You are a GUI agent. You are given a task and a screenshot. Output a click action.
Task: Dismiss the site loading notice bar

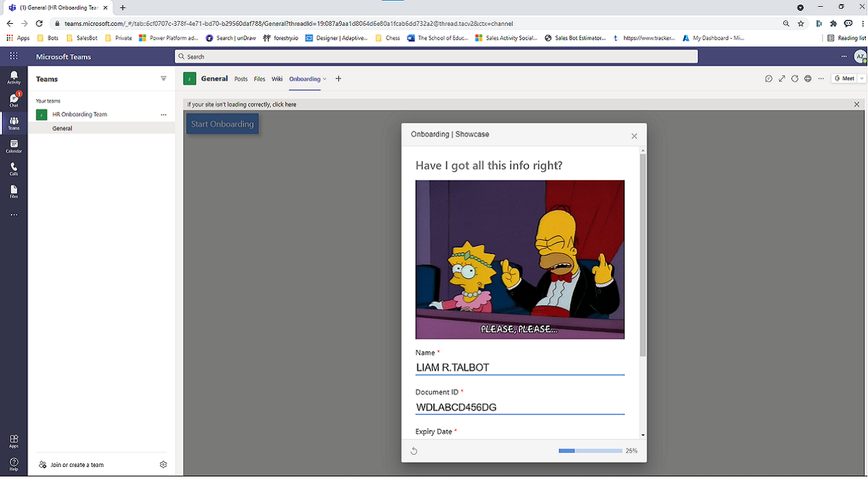point(856,104)
